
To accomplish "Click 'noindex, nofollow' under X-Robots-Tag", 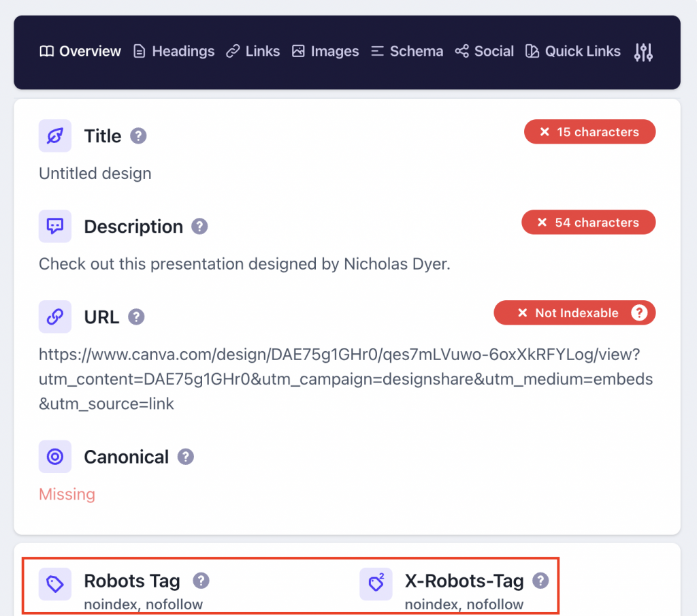I will tap(464, 604).
